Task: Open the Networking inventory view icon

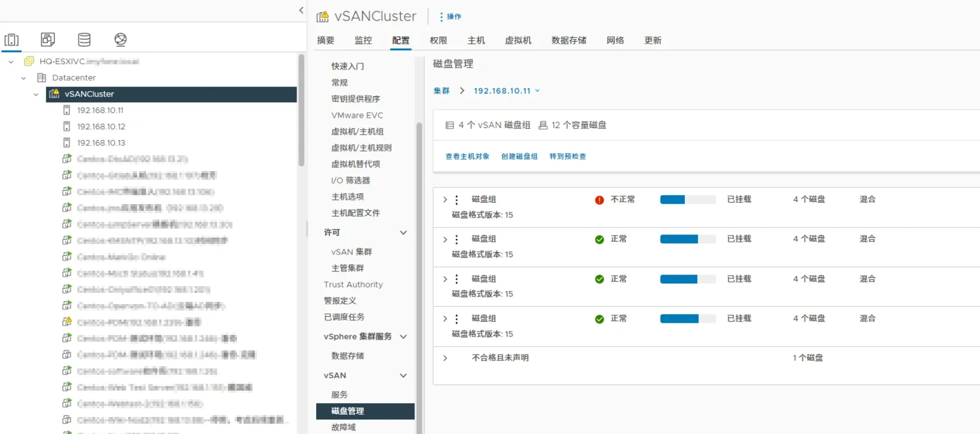Action: point(121,40)
